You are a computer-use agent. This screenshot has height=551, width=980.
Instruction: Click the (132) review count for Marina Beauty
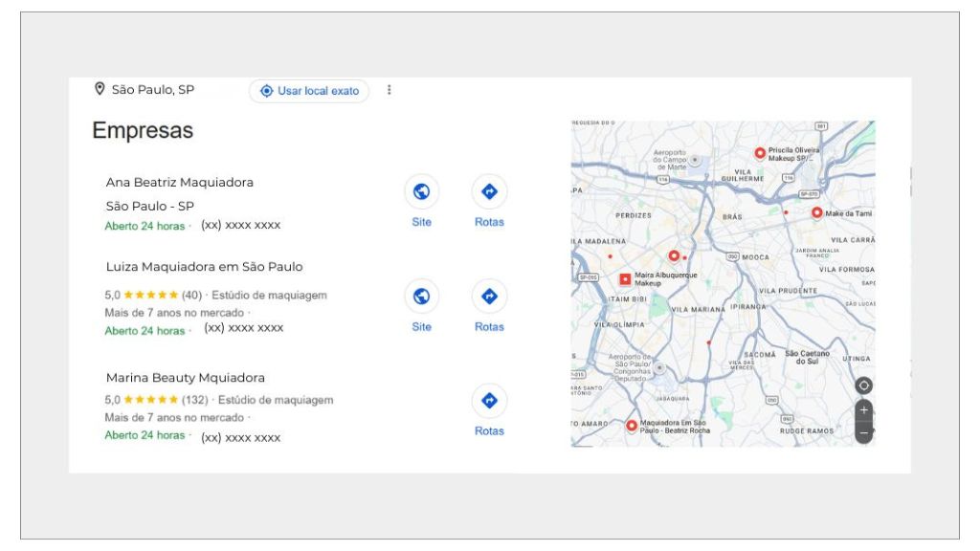(195, 400)
